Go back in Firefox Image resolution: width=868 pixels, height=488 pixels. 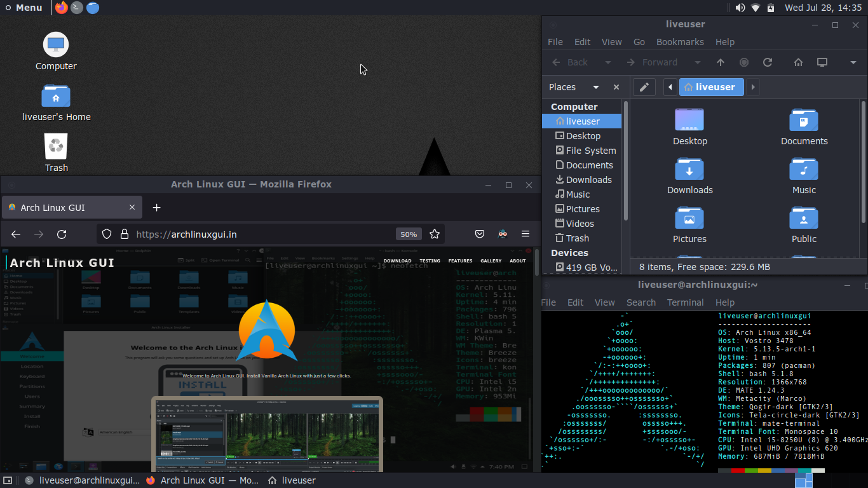coord(16,234)
